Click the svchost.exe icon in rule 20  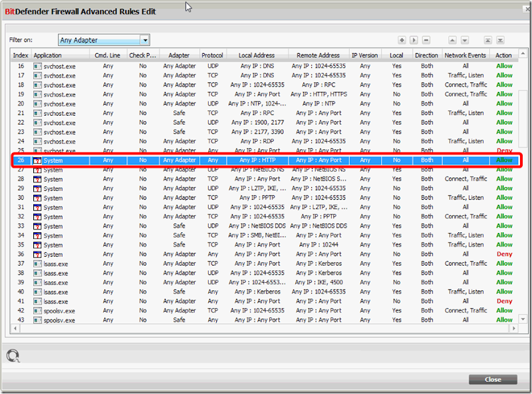(x=37, y=104)
